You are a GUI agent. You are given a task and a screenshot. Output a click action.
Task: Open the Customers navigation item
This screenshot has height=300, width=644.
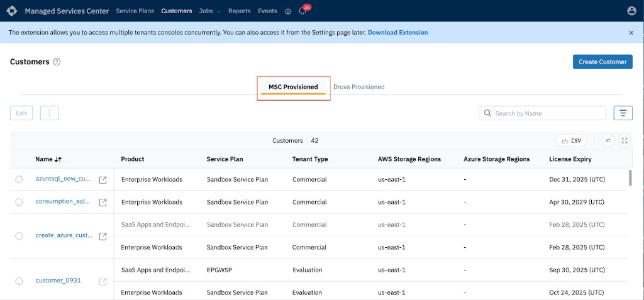(x=177, y=11)
